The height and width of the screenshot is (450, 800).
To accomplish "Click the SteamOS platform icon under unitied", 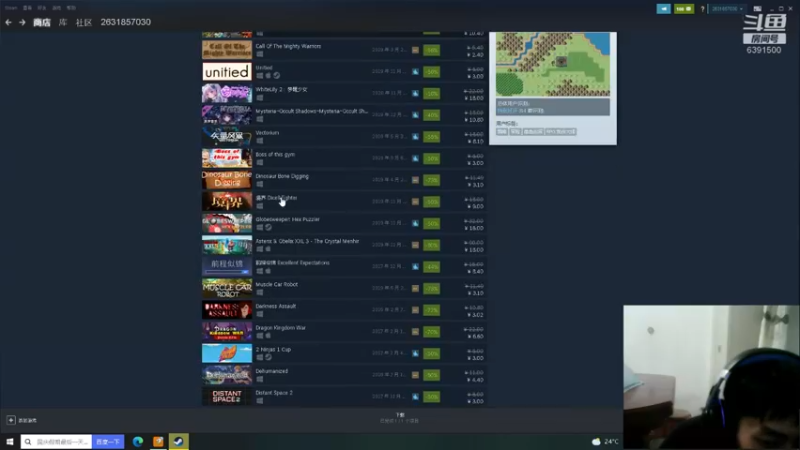I will tap(277, 76).
